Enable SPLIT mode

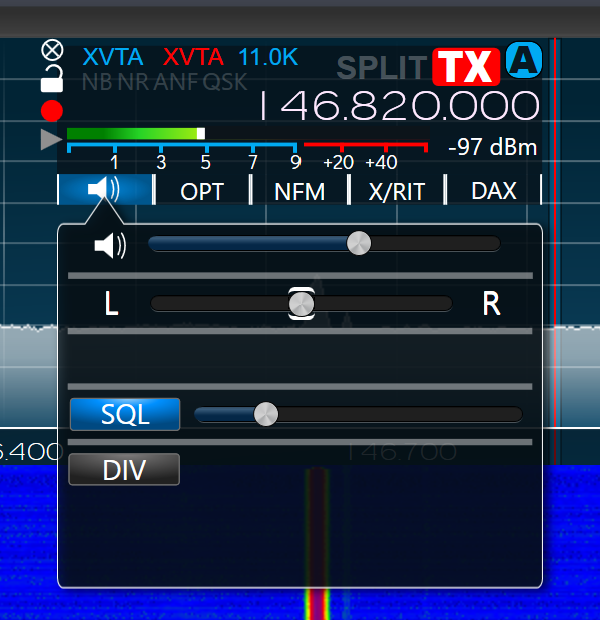pos(382,68)
